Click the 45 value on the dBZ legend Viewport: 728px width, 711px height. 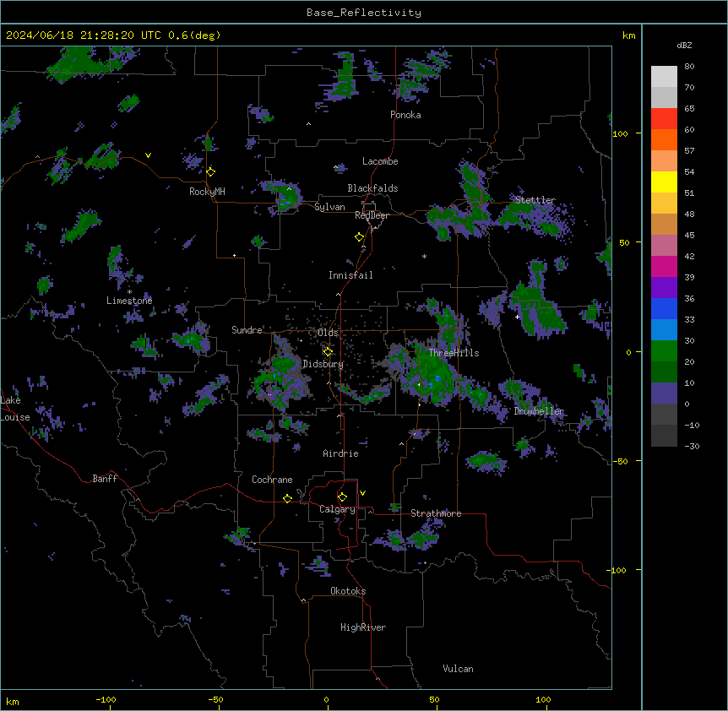pos(689,236)
